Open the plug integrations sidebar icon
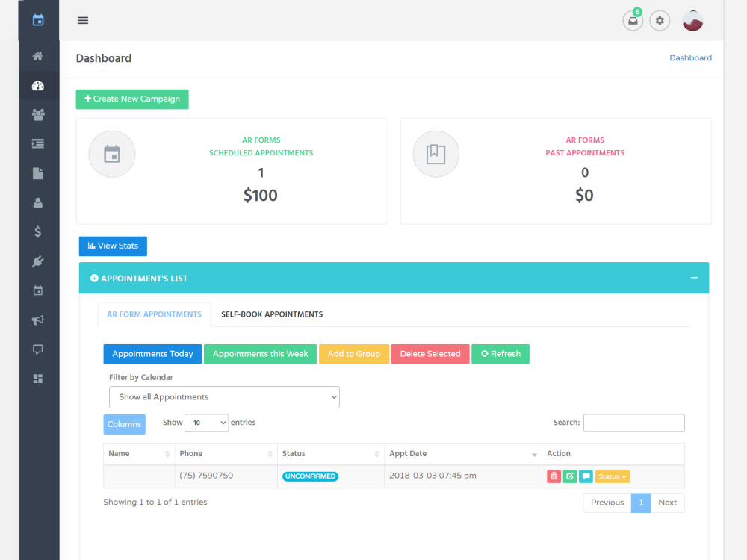This screenshot has width=747, height=560. (x=38, y=261)
